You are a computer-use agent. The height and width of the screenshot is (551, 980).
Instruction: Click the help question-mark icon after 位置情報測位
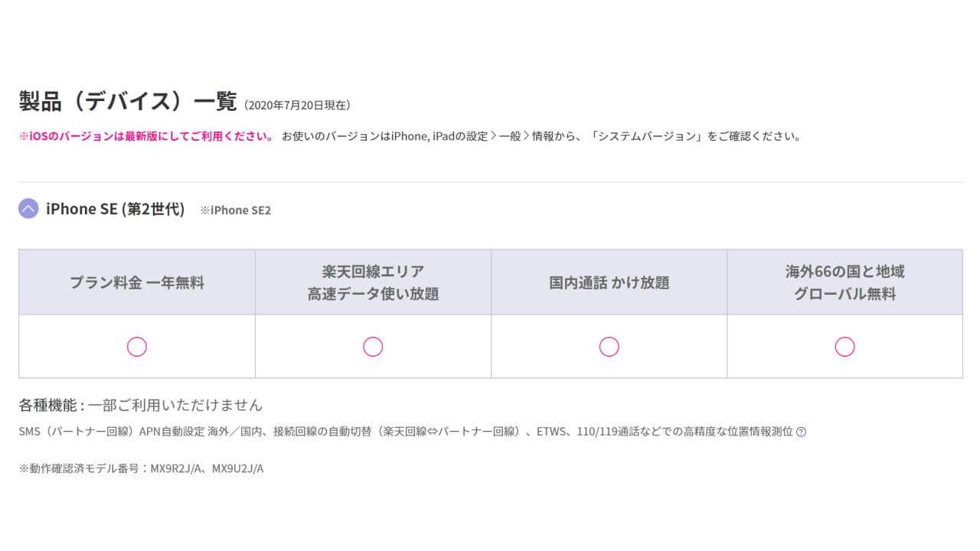click(x=801, y=432)
